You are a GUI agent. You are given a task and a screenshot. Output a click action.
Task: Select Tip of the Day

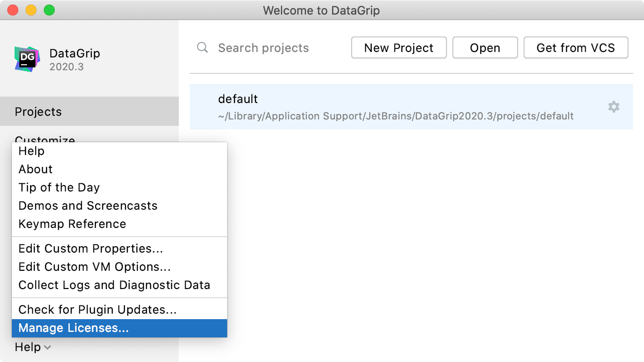click(x=59, y=187)
